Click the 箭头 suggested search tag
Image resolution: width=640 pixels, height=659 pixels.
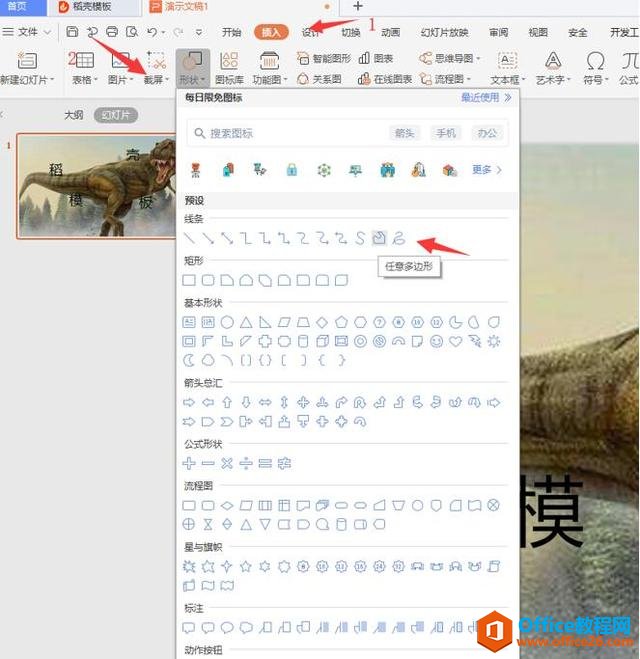(x=405, y=133)
